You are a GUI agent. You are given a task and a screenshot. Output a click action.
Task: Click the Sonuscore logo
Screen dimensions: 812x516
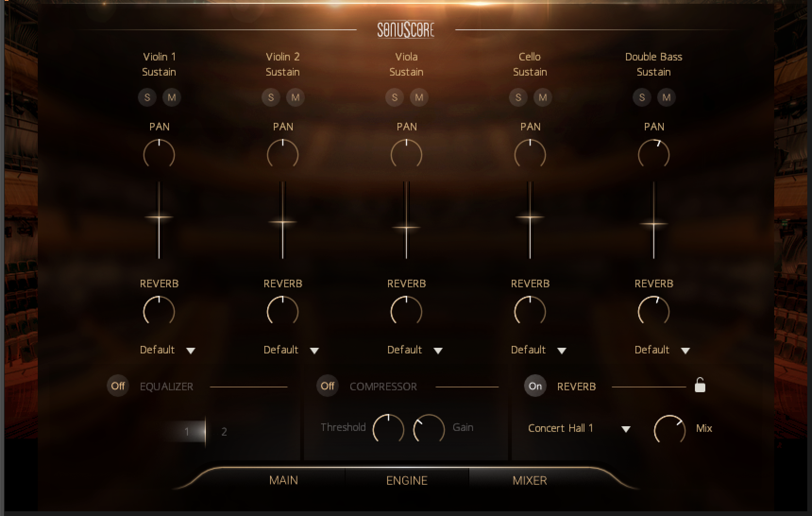pos(406,30)
